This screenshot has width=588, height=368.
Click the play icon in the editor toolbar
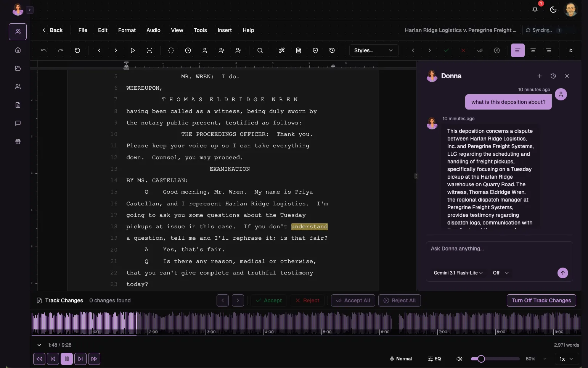point(133,50)
